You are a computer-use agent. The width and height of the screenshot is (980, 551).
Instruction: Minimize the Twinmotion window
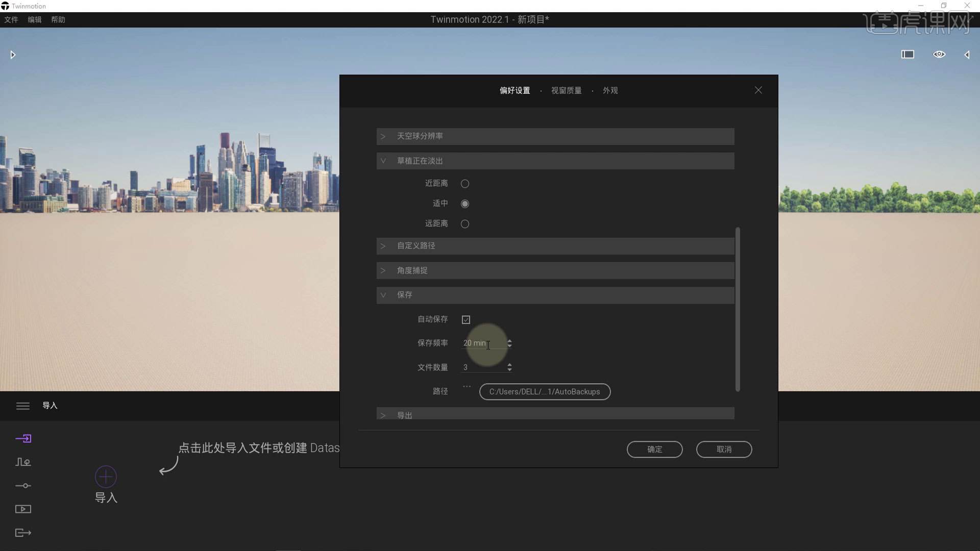click(921, 6)
